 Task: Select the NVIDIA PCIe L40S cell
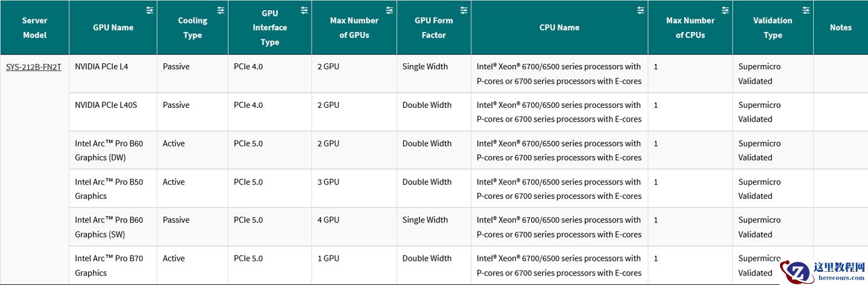click(x=106, y=105)
